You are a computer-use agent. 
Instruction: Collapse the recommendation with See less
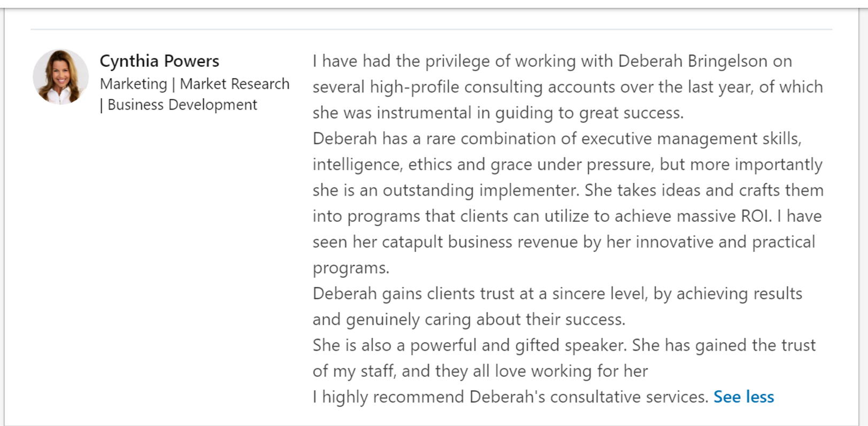[743, 397]
